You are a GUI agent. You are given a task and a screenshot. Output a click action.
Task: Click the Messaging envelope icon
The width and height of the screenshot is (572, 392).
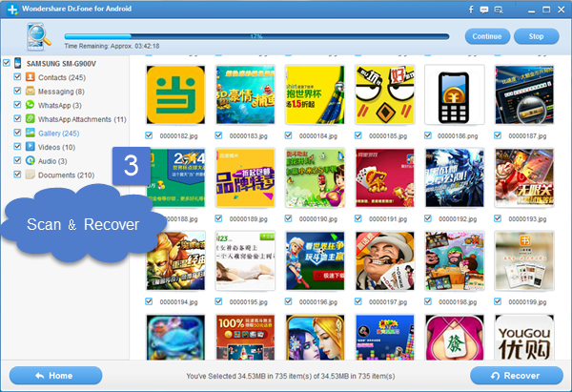coord(31,91)
